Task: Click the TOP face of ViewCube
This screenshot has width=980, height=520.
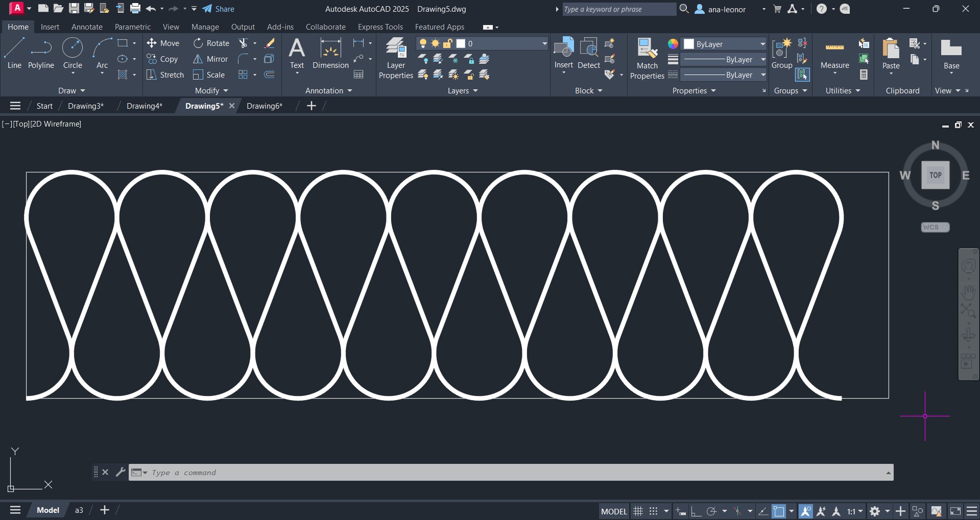Action: tap(935, 175)
